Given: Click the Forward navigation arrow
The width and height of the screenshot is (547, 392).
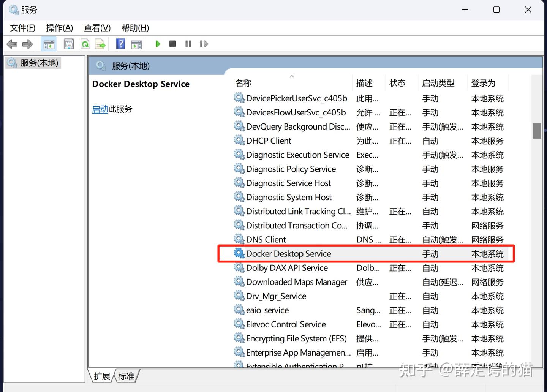Looking at the screenshot, I should [27, 44].
